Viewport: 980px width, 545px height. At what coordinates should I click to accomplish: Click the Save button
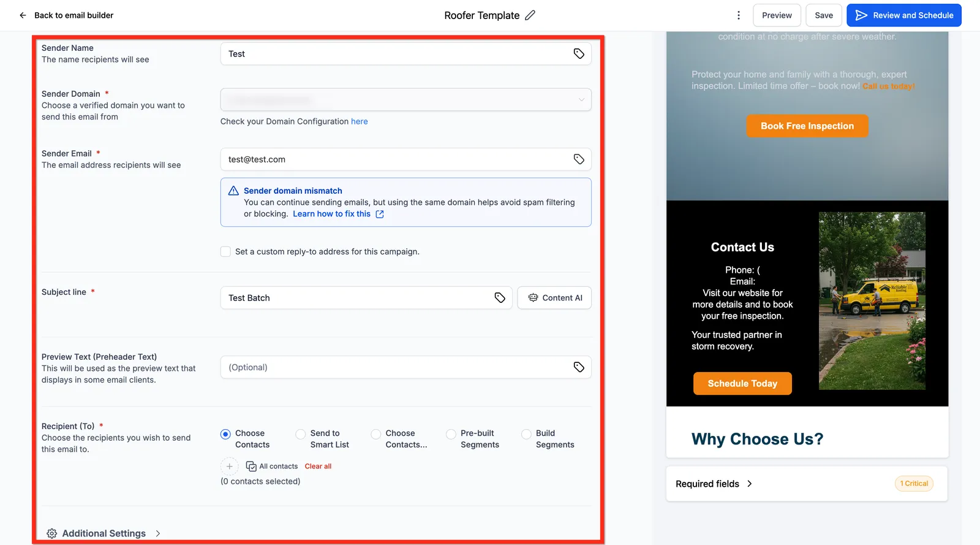pyautogui.click(x=824, y=15)
